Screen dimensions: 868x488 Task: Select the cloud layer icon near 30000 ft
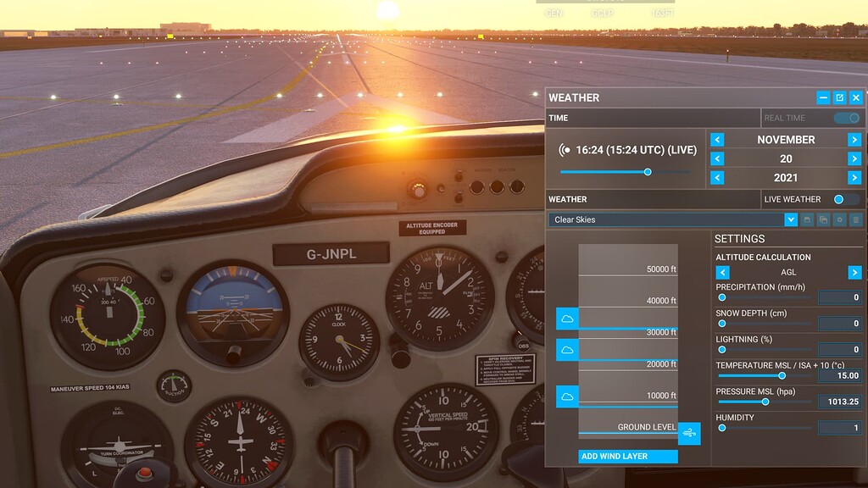click(567, 319)
